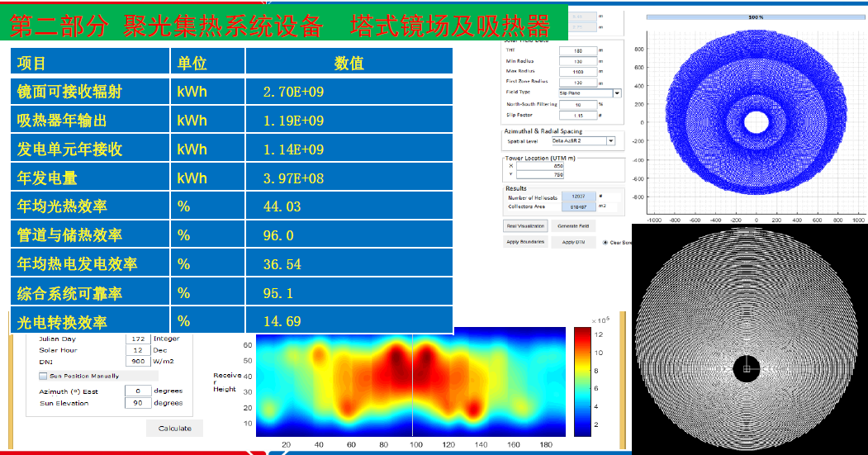Click the 数值 column header
868x455 pixels.
click(349, 63)
